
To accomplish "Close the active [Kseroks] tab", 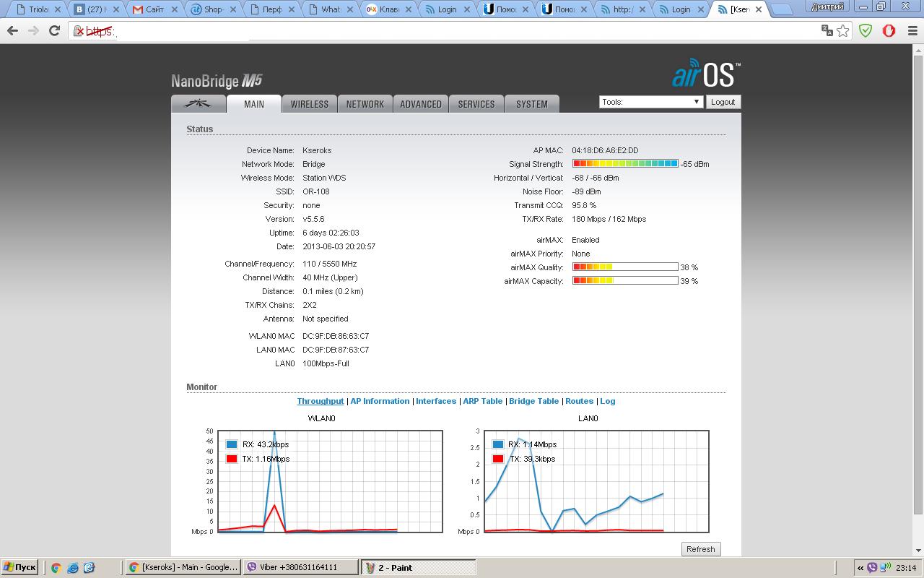I will (758, 9).
